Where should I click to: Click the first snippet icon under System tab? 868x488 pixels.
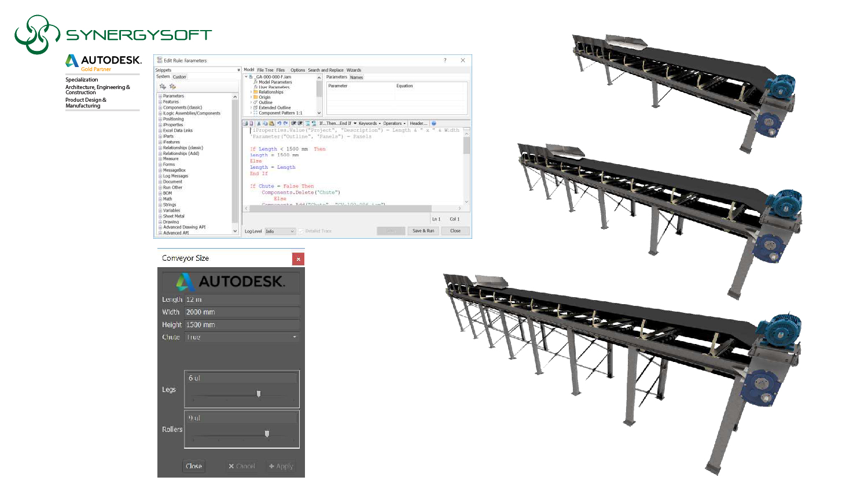(x=163, y=87)
